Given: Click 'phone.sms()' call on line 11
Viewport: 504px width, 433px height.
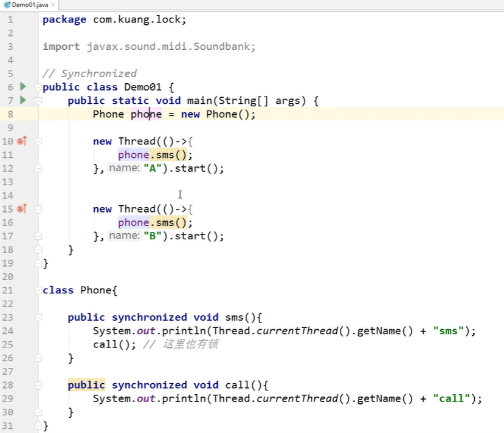Looking at the screenshot, I should [153, 155].
